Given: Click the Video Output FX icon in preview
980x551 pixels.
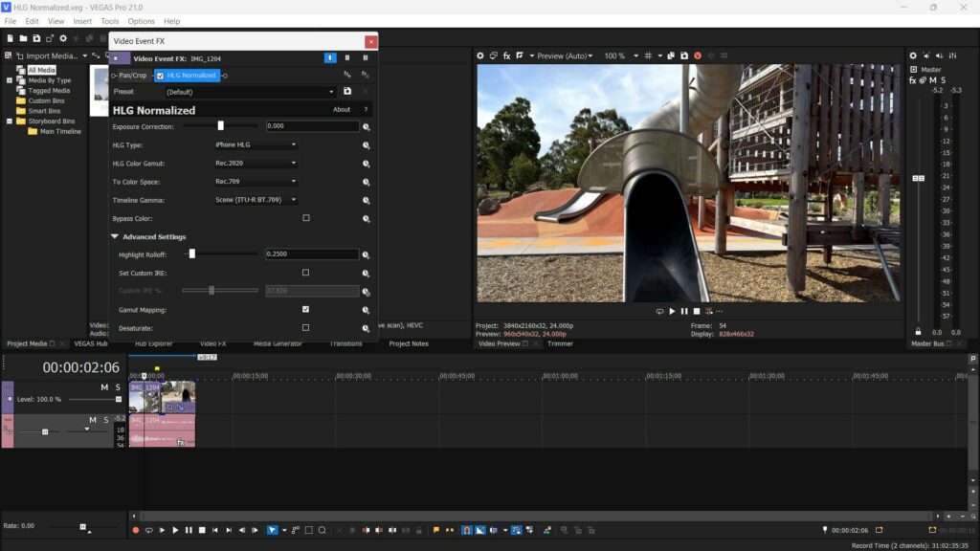Looking at the screenshot, I should (x=506, y=55).
